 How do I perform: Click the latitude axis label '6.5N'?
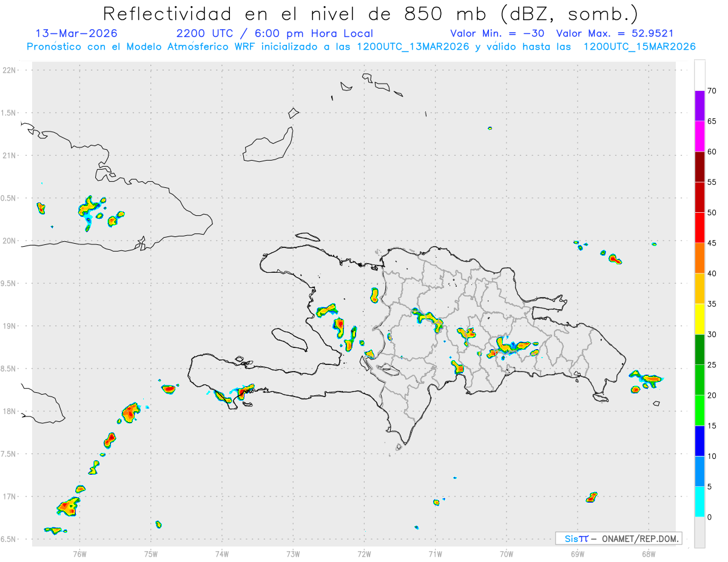click(8, 539)
